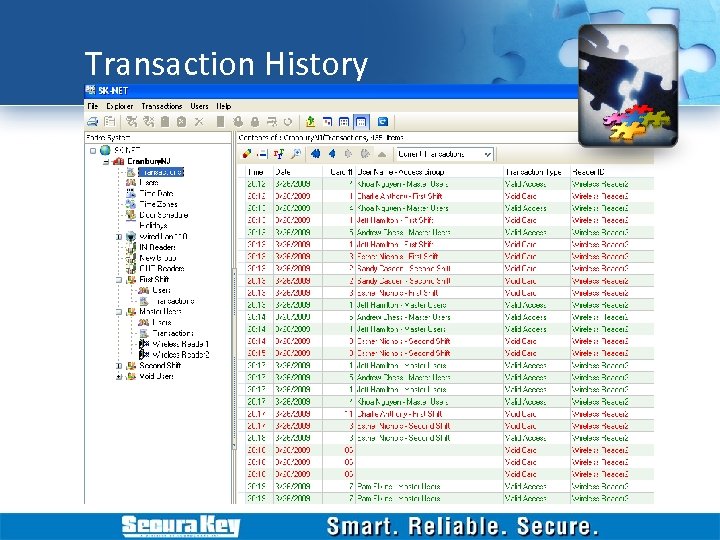Viewport: 720px width, 540px height.
Task: Click the font TT icon in transactions toolbar
Action: (278, 154)
